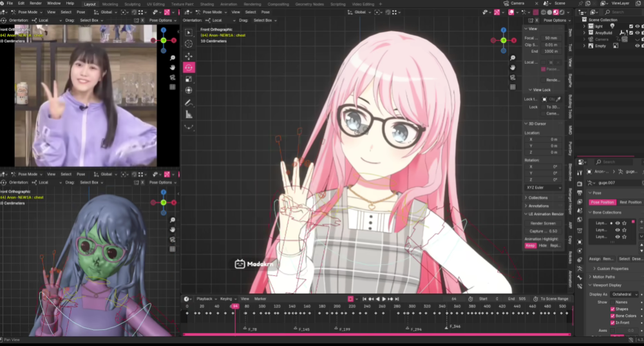644x346 pixels.
Task: Select the Rotate tool in main viewport toolbar
Action: click(189, 68)
